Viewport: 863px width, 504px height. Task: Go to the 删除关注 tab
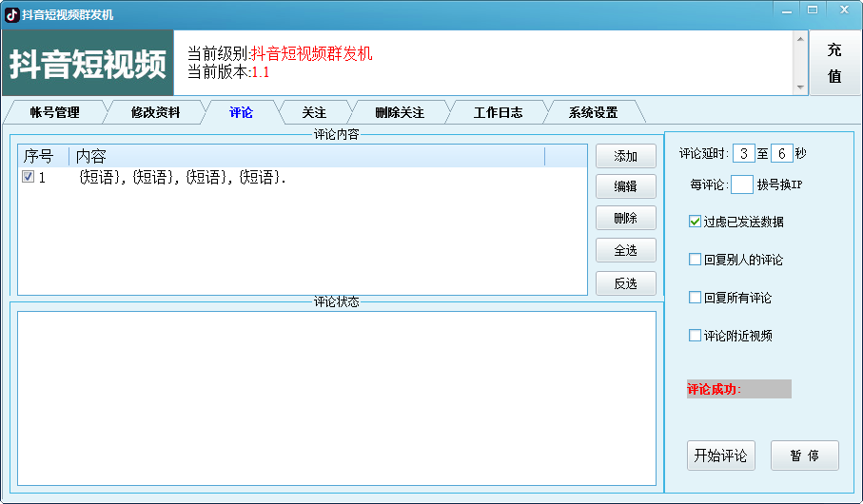click(400, 112)
